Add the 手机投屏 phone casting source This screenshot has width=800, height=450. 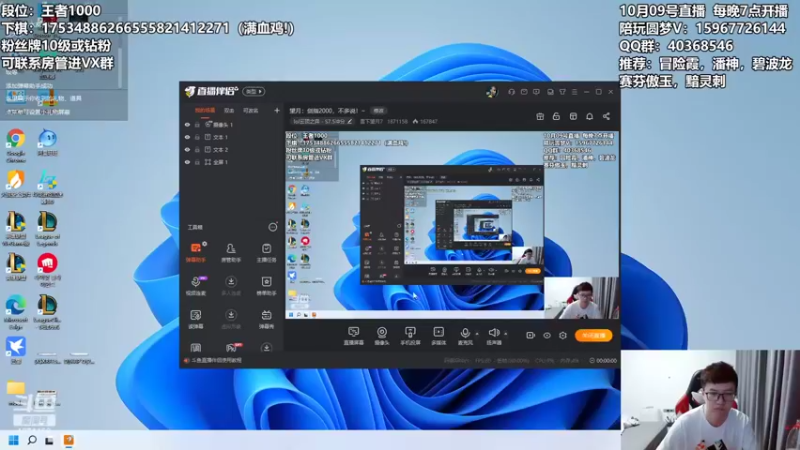pyautogui.click(x=410, y=336)
